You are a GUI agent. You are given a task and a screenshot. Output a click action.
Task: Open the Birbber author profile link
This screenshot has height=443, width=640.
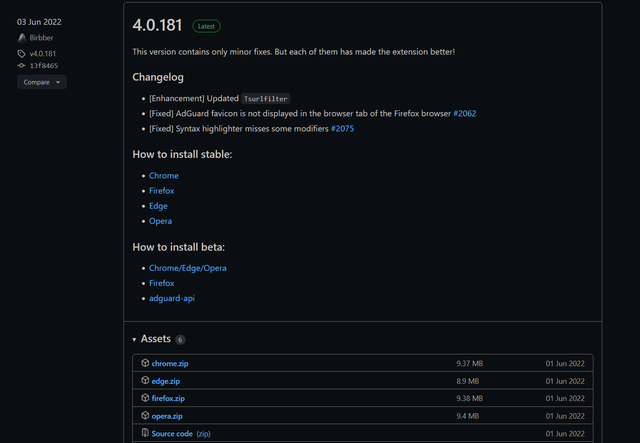click(41, 37)
